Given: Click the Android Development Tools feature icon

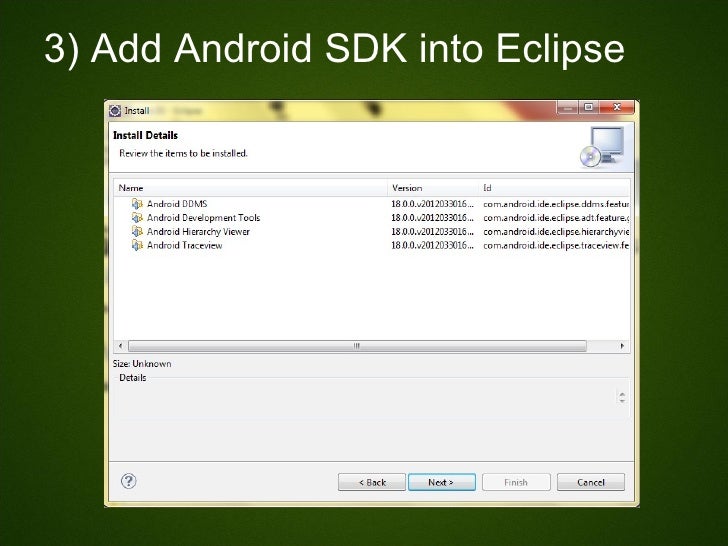Looking at the screenshot, I should 137,217.
